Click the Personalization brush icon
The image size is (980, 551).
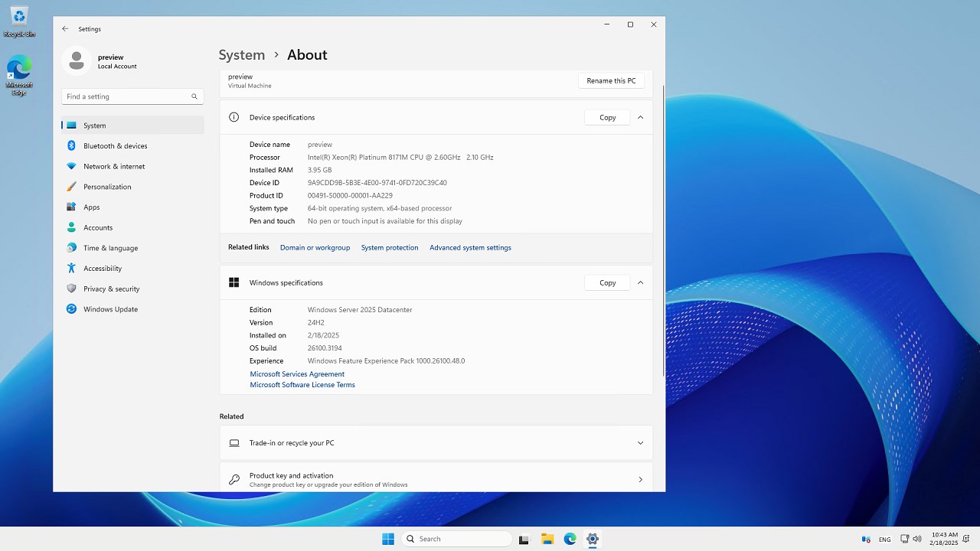(71, 187)
